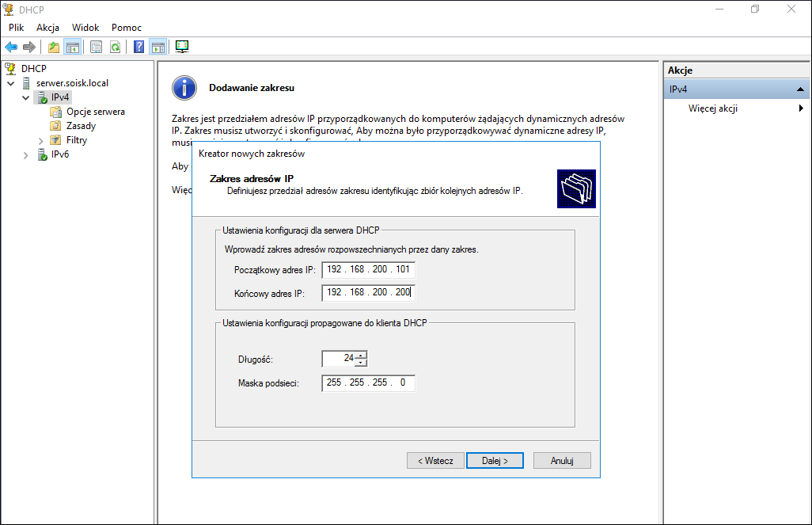Toggle the console tree pane icon
The height and width of the screenshot is (525, 812).
pos(73,48)
